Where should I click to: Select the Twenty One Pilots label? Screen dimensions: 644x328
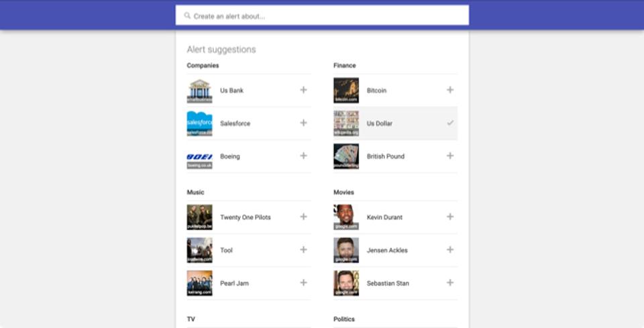pyautogui.click(x=246, y=217)
